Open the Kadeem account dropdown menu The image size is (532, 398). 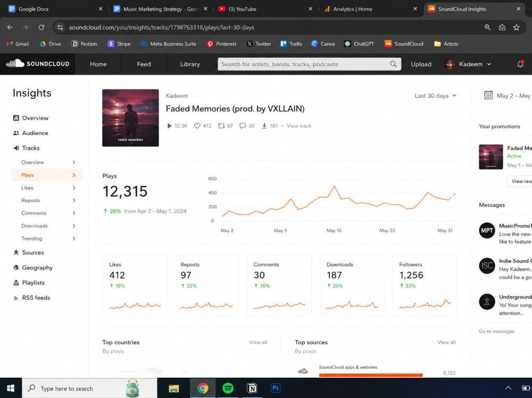[x=468, y=64]
